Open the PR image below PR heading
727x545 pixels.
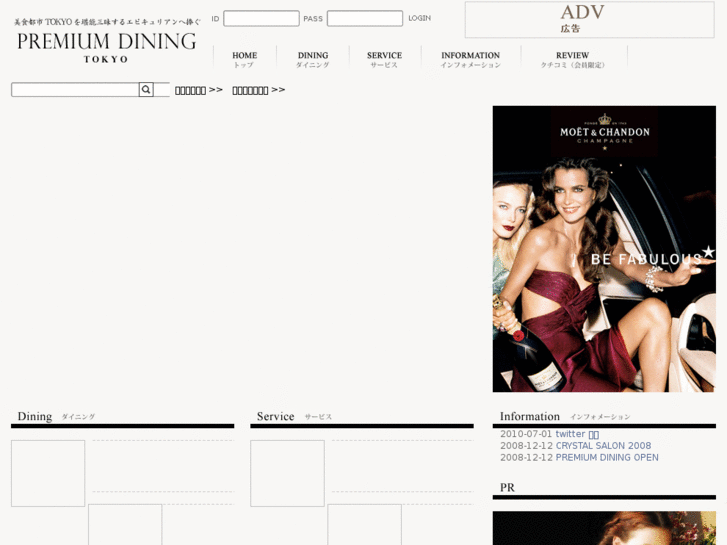(x=604, y=528)
